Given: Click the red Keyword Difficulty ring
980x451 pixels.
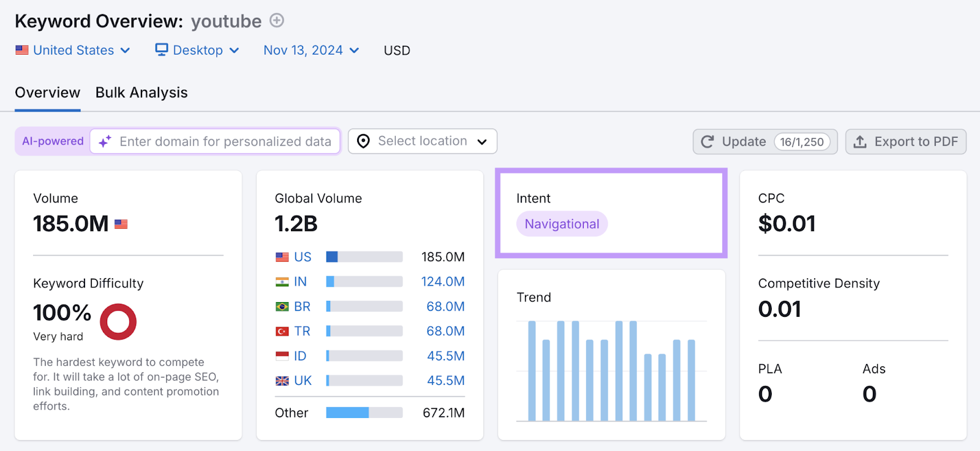Looking at the screenshot, I should point(118,322).
